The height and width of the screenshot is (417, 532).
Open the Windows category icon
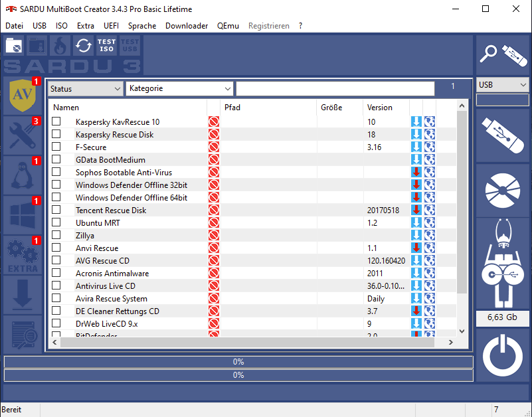pos(23,215)
